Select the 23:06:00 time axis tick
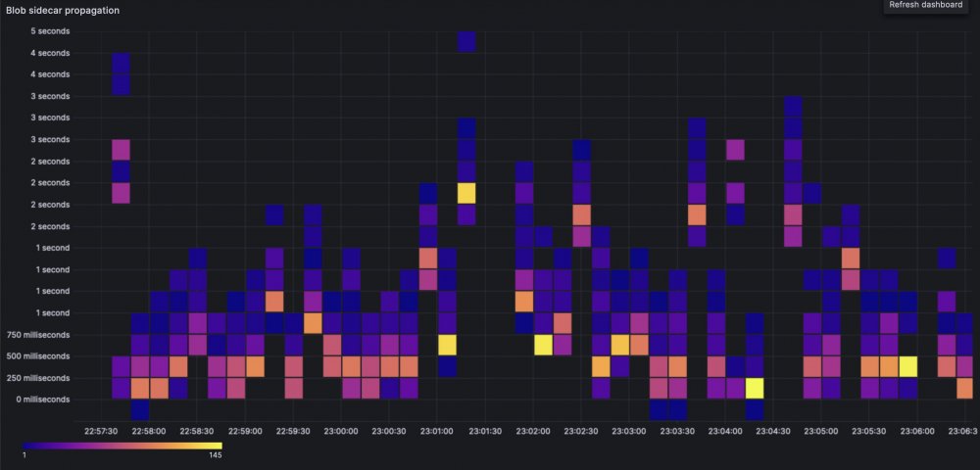Viewport: 980px width, 470px height. pos(917,431)
